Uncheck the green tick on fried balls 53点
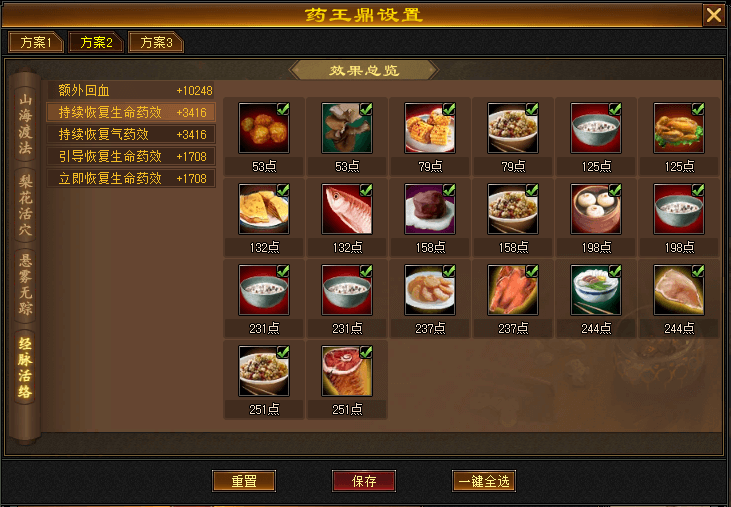The height and width of the screenshot is (507, 731). pos(283,109)
